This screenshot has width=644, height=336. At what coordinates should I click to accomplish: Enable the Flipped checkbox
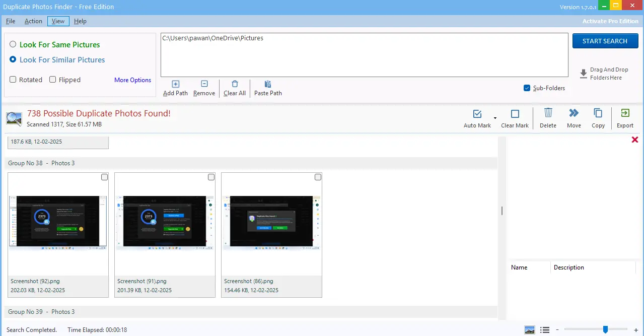[53, 80]
